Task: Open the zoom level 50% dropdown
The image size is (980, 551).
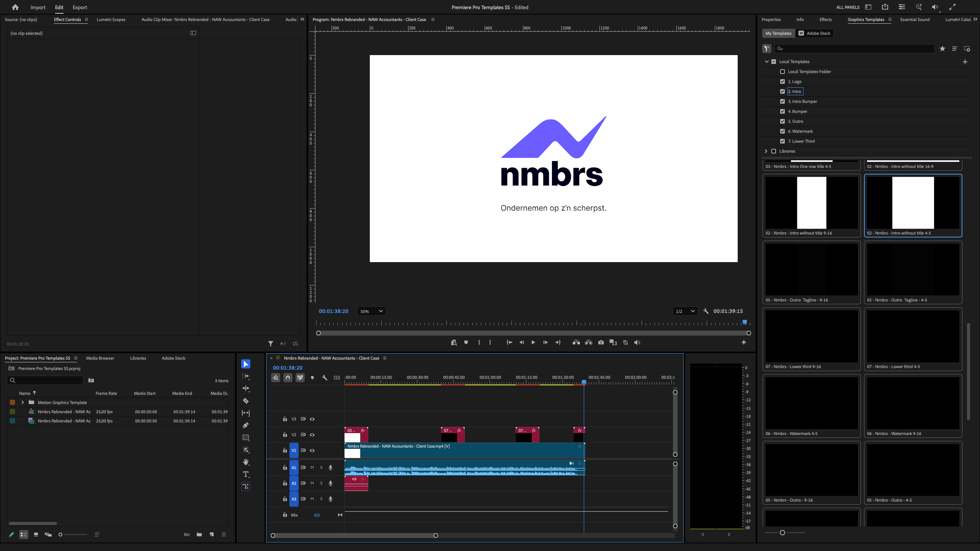Action: click(371, 311)
